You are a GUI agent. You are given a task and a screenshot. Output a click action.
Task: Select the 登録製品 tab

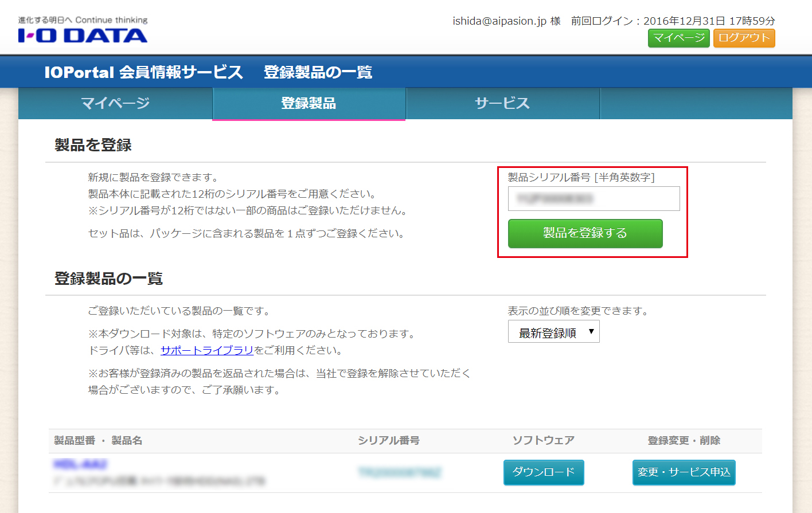pyautogui.click(x=309, y=103)
